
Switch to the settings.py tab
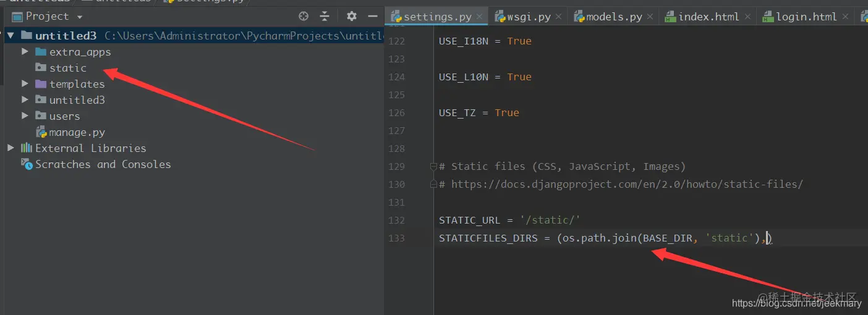coord(438,17)
